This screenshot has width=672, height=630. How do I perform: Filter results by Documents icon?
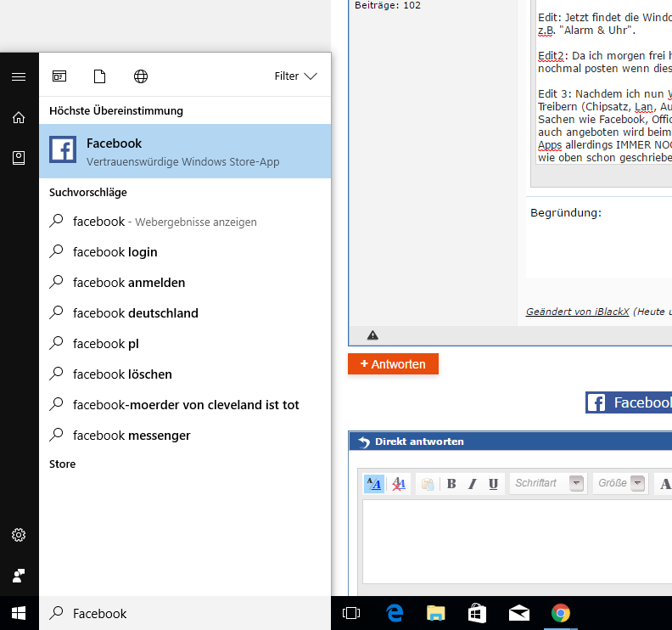click(x=99, y=76)
